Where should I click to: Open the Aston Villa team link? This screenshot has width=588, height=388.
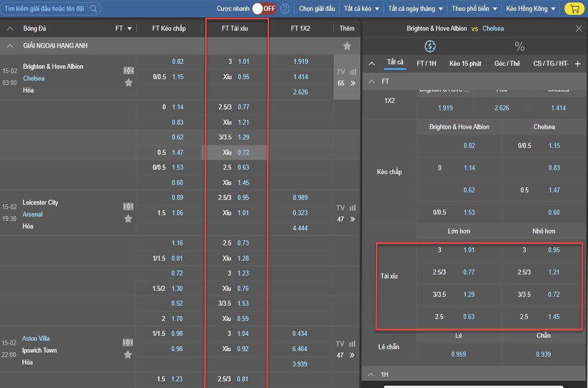pos(36,338)
